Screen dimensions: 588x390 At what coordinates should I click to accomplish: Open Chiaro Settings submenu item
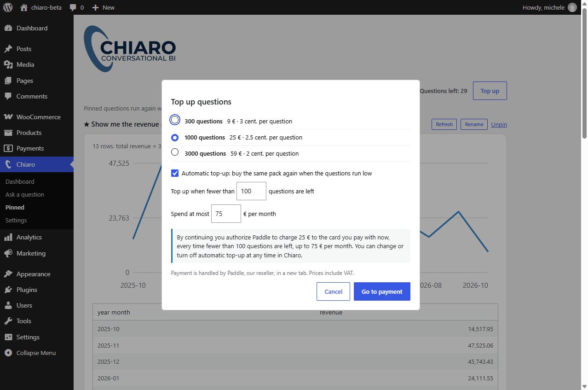tap(16, 220)
